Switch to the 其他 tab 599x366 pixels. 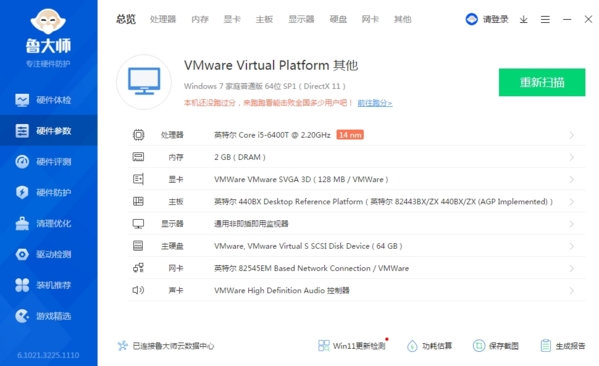(403, 19)
